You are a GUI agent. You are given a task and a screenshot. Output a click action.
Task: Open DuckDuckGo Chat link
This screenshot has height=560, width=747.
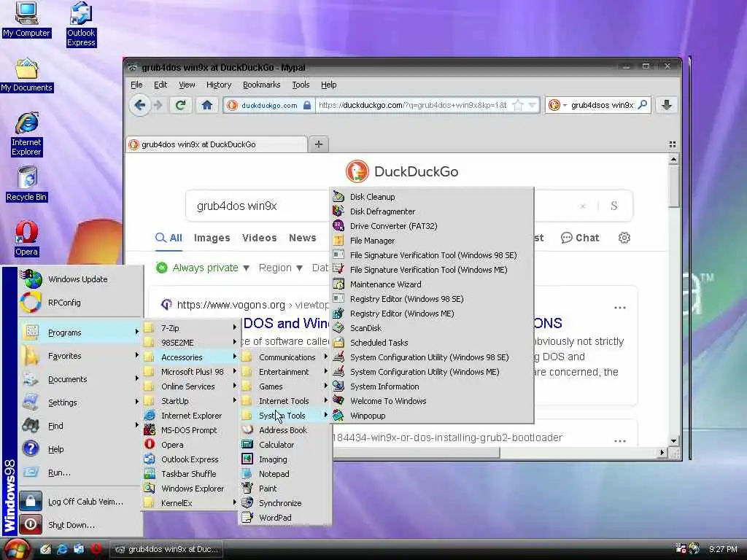(x=580, y=238)
